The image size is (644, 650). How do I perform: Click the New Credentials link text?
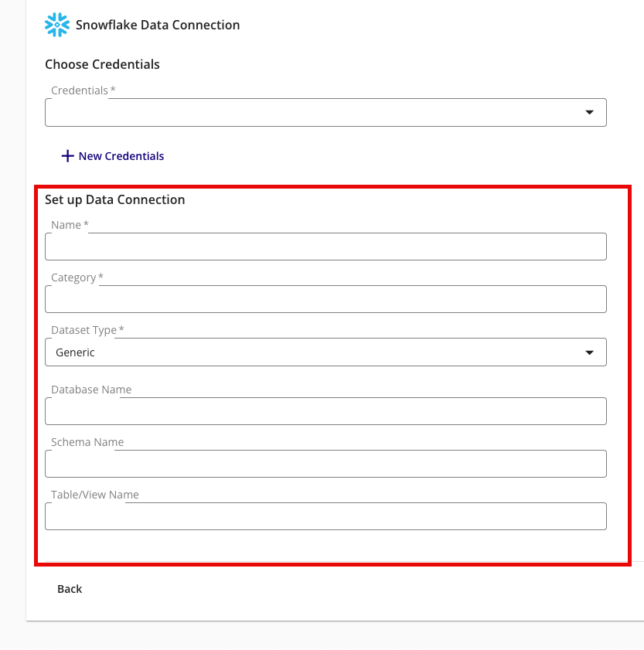[x=121, y=156]
